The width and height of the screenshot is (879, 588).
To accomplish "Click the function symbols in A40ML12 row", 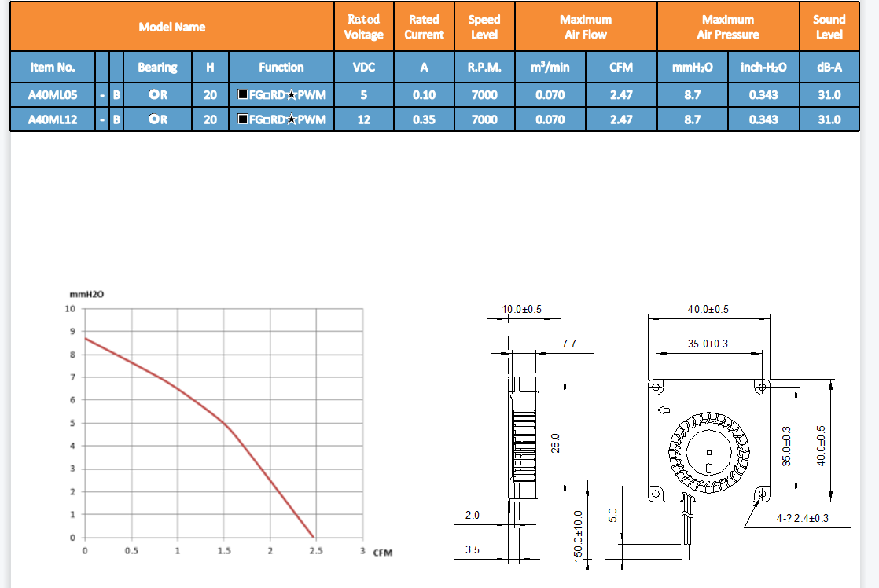I will point(281,119).
